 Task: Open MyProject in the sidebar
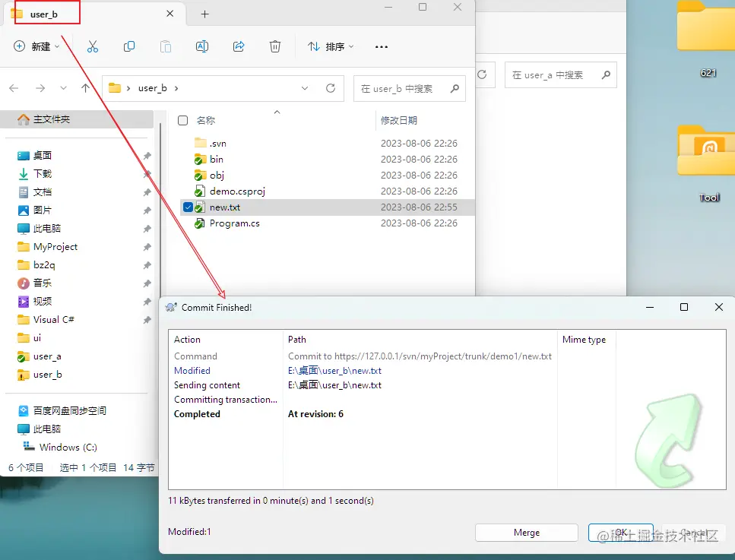pos(55,246)
